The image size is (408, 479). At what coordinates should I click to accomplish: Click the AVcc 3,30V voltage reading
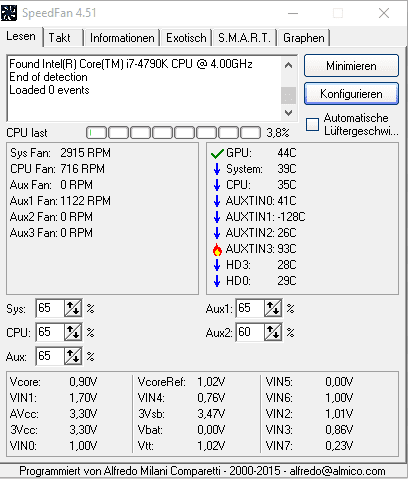tap(53, 414)
